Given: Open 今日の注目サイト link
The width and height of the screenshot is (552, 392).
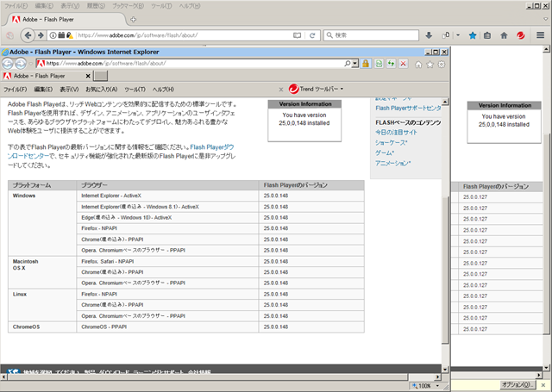Looking at the screenshot, I should [396, 132].
